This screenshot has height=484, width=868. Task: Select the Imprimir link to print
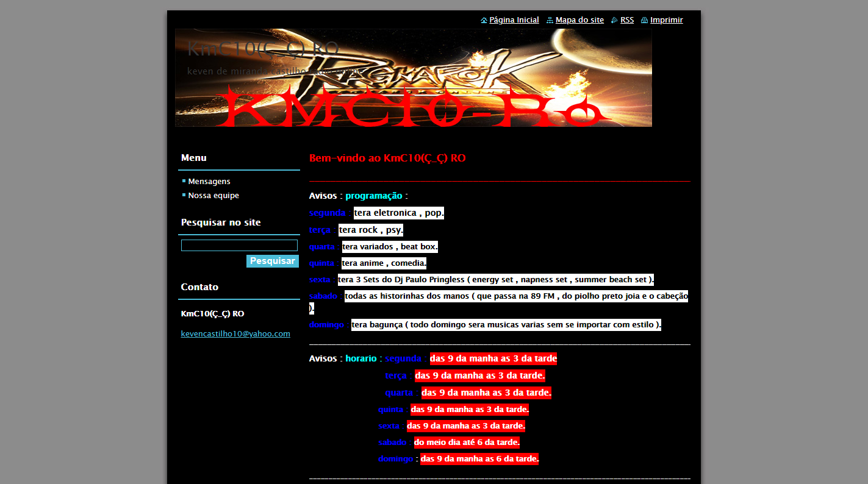point(666,20)
